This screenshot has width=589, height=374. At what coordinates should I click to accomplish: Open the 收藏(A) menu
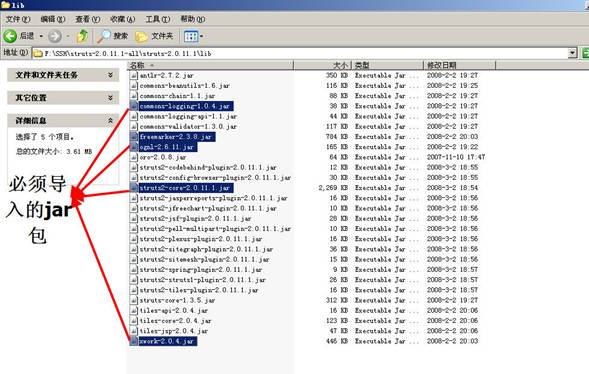(x=122, y=19)
